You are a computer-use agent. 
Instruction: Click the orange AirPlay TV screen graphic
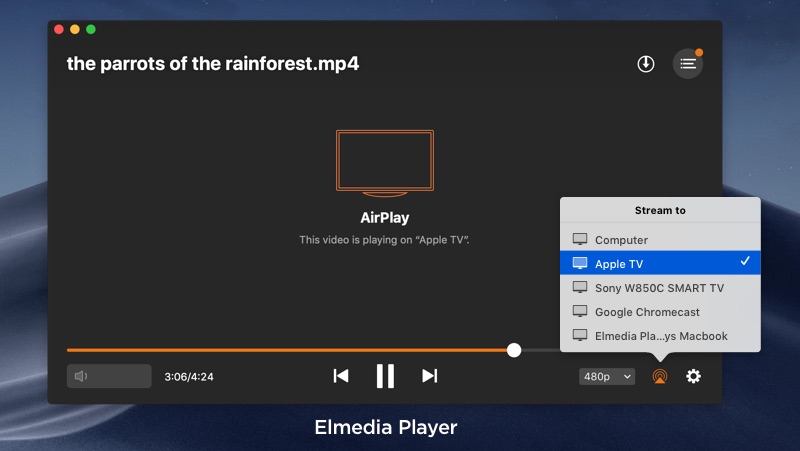coord(385,163)
